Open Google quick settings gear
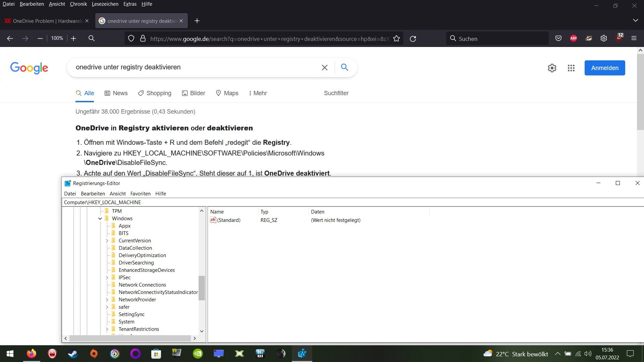 (x=552, y=68)
